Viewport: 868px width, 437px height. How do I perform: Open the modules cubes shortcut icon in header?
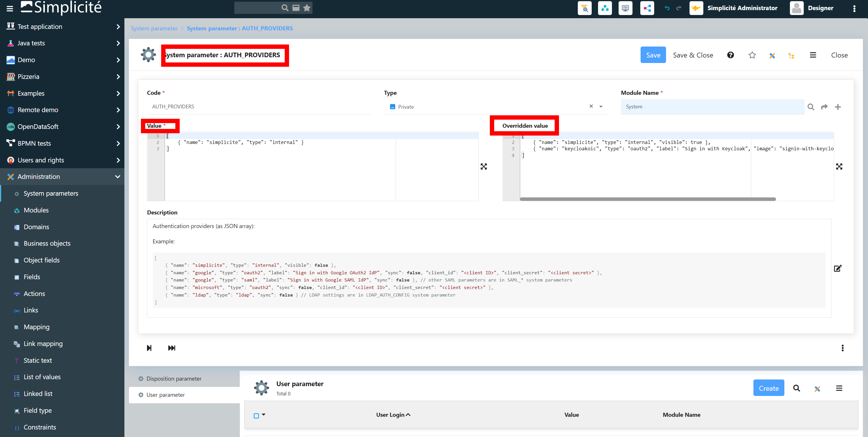coord(605,8)
